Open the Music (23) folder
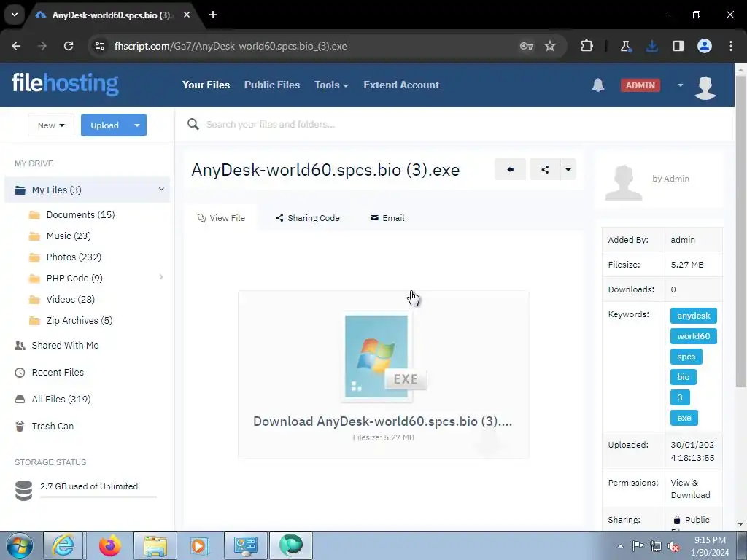Viewport: 747px width, 560px height. coord(68,236)
